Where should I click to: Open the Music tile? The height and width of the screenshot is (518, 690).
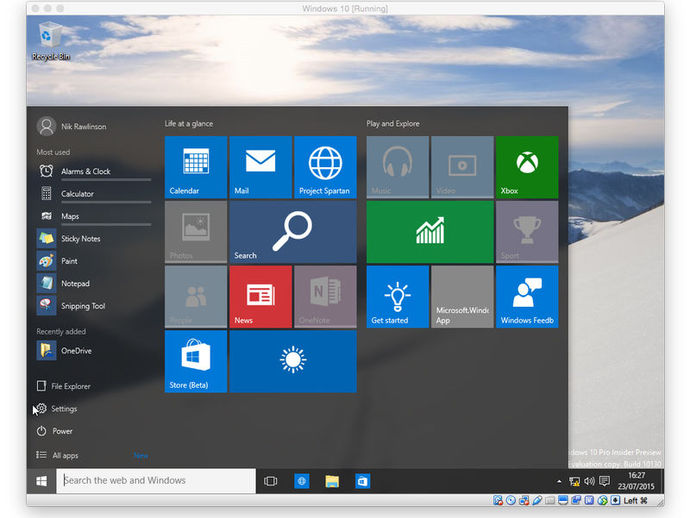397,167
